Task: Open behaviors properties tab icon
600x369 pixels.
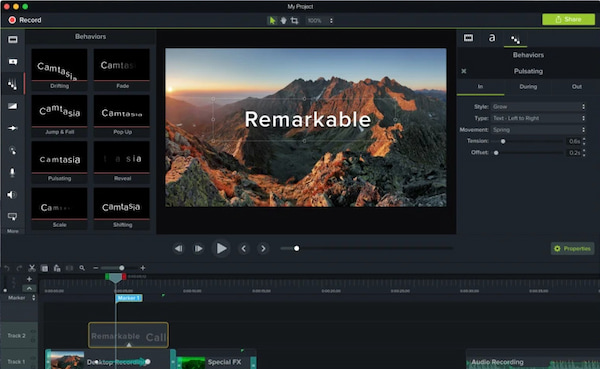Action: (x=515, y=39)
